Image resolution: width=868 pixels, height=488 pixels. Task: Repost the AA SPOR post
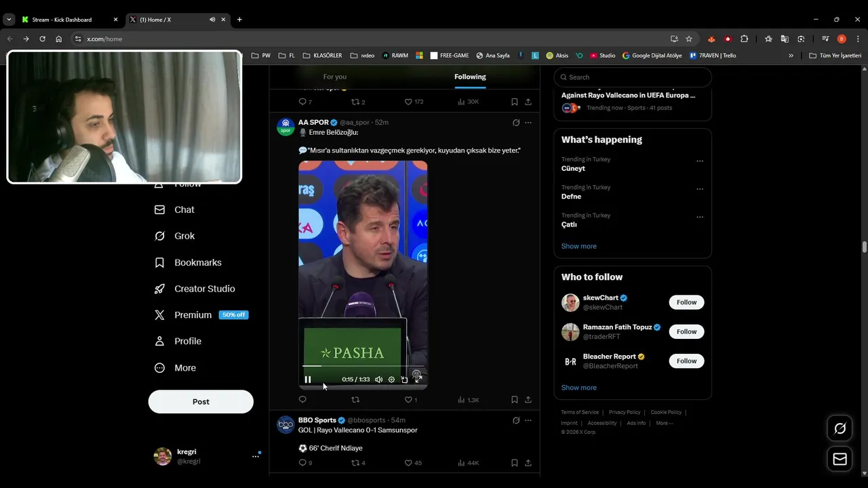click(x=355, y=400)
